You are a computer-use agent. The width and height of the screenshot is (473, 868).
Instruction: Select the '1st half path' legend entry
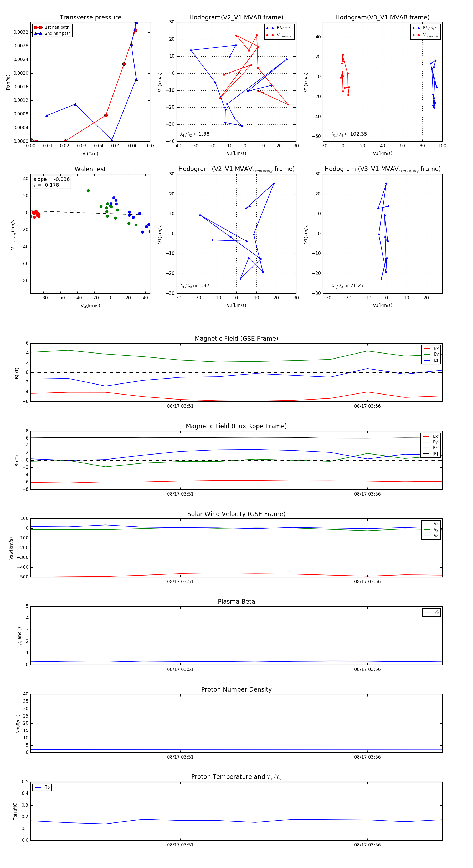pyautogui.click(x=52, y=27)
